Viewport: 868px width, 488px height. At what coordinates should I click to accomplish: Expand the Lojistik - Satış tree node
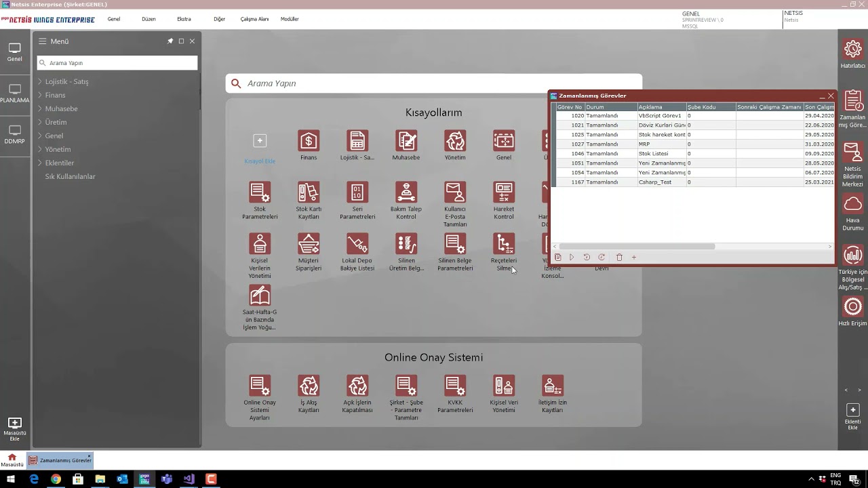[40, 81]
